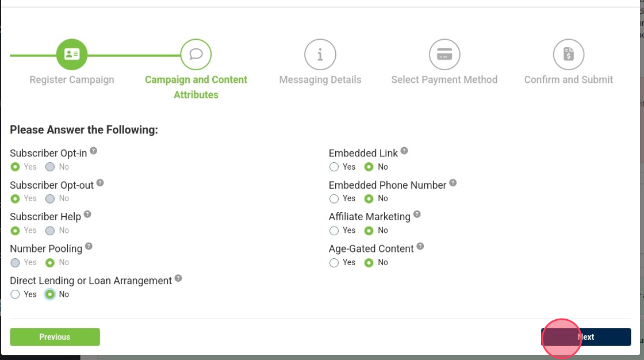Show help icon for Affiliate Marketing
The width and height of the screenshot is (644, 360).
tap(417, 215)
